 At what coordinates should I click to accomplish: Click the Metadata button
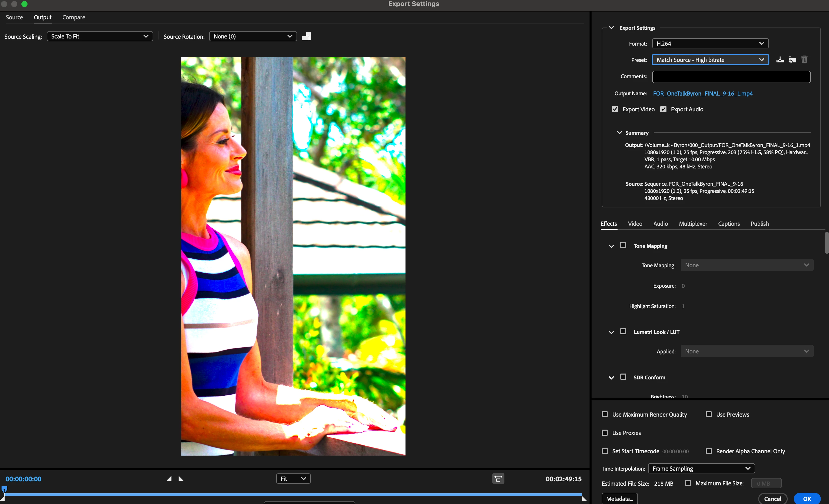(x=619, y=499)
